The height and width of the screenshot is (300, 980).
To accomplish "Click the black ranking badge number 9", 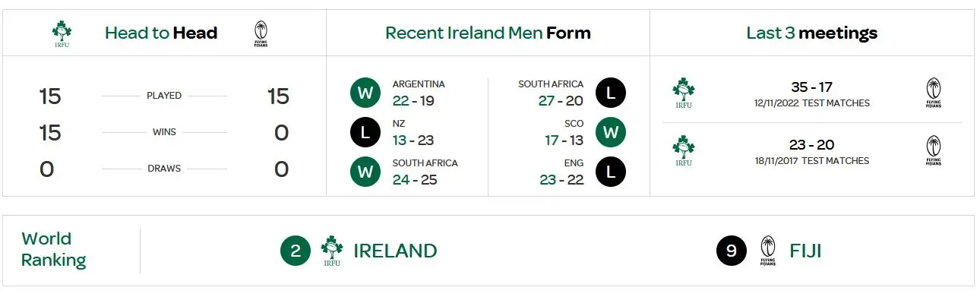I will tap(732, 251).
